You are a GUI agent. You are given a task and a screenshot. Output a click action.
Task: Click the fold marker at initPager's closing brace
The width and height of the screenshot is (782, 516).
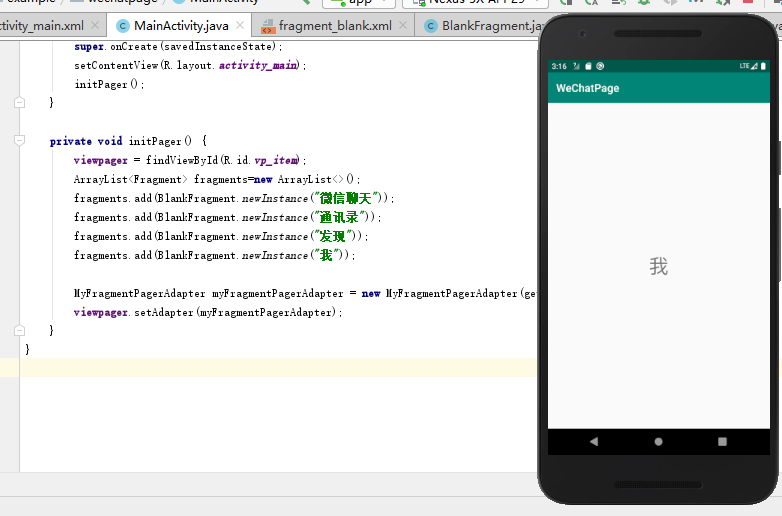point(19,331)
